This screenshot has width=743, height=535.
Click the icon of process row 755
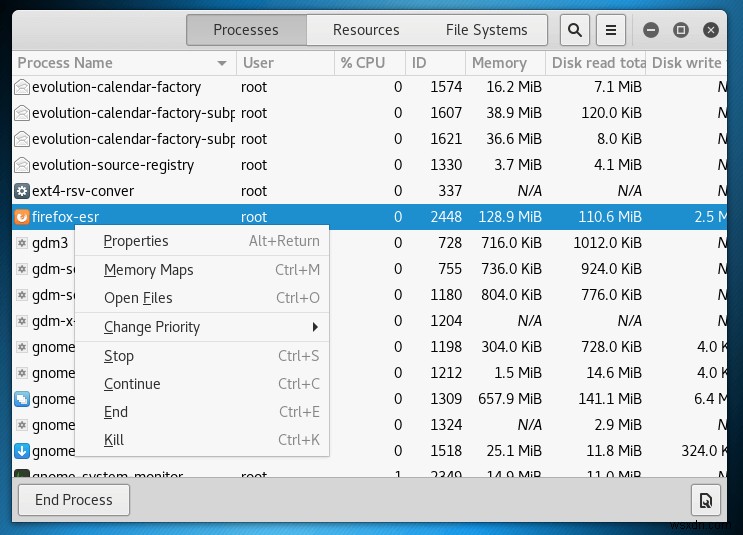click(22, 269)
